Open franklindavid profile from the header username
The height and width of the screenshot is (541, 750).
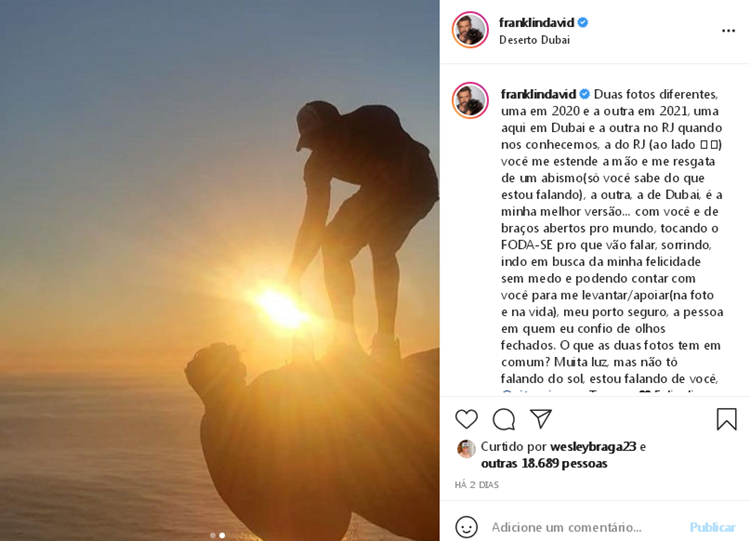(536, 22)
